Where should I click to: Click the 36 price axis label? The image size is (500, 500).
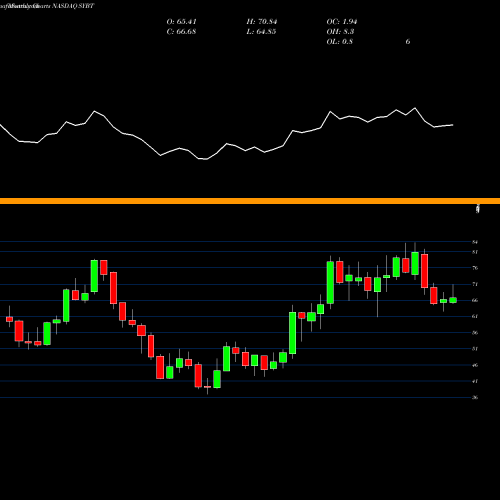pos(475,397)
